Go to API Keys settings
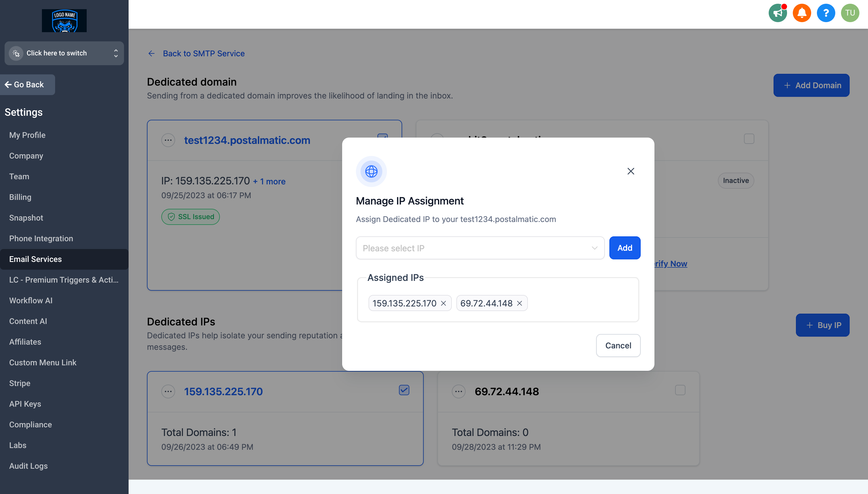The height and width of the screenshot is (494, 868). tap(25, 404)
